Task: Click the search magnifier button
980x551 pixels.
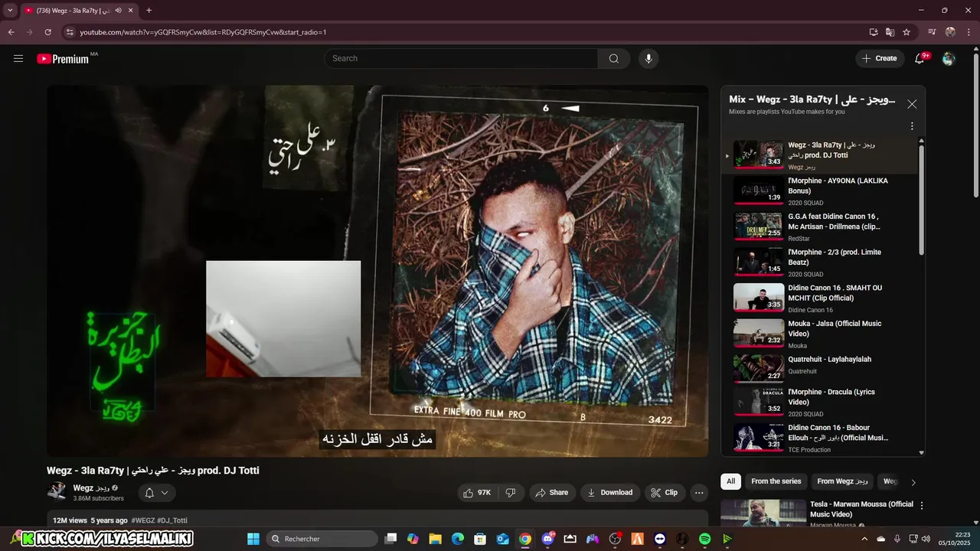Action: [614, 58]
